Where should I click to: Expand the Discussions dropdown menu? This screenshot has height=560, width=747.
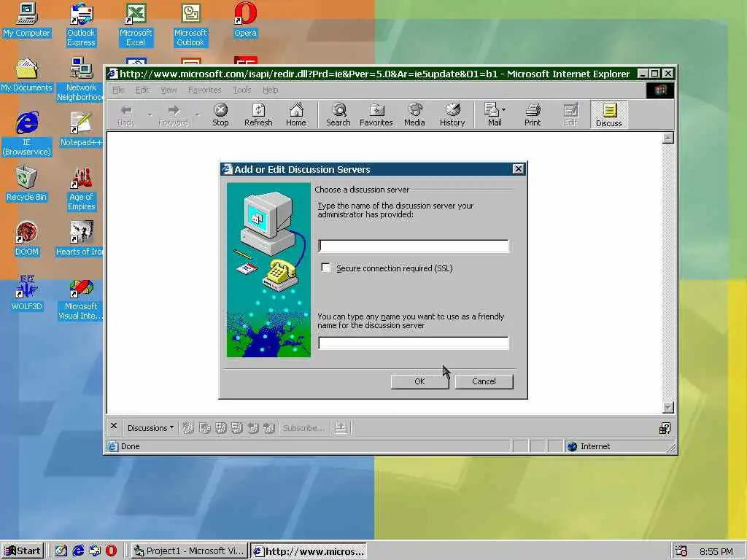coord(150,427)
